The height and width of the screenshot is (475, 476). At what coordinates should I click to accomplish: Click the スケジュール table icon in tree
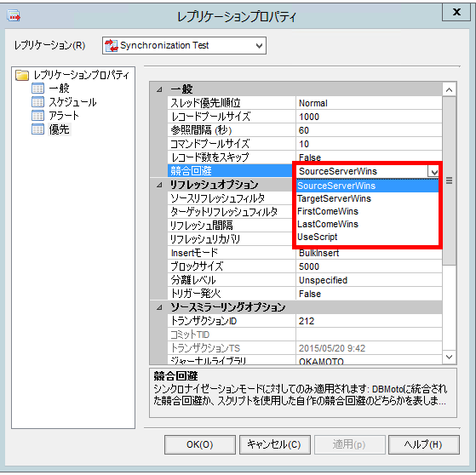click(38, 102)
